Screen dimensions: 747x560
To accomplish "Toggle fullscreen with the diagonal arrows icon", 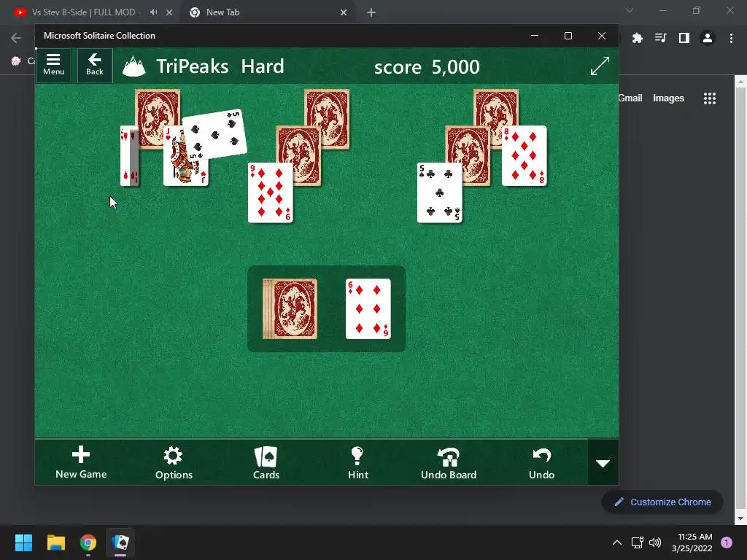I will click(x=600, y=66).
